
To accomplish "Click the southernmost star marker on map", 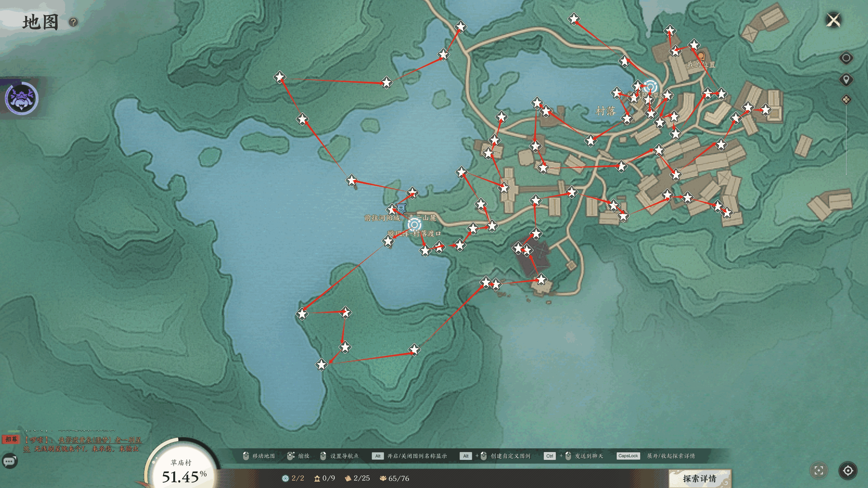I will pyautogui.click(x=321, y=365).
